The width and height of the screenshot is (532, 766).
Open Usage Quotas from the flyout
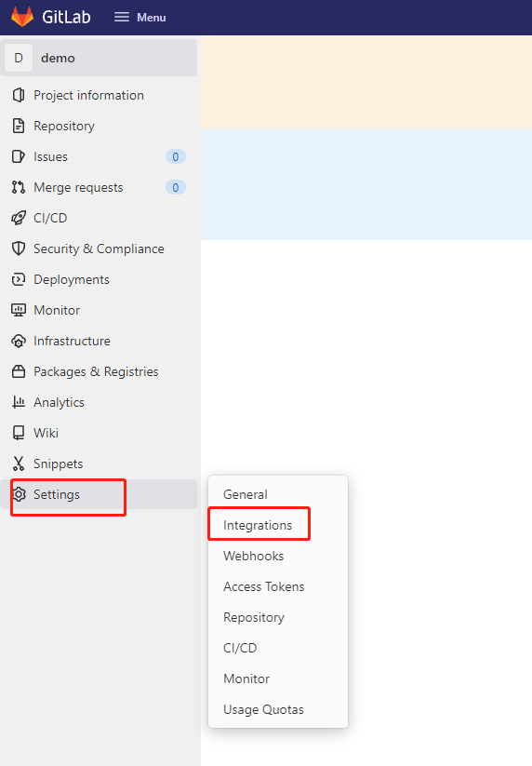263,709
